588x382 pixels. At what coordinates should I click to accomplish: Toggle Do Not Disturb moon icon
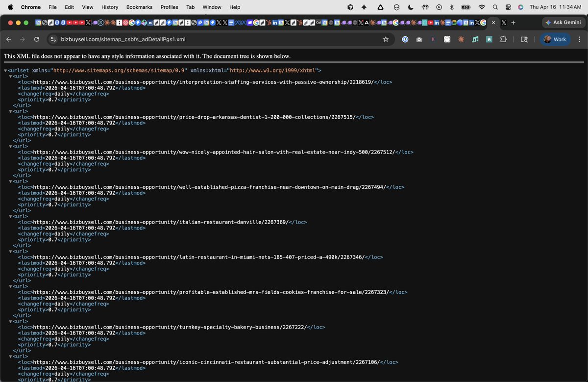pos(410,7)
